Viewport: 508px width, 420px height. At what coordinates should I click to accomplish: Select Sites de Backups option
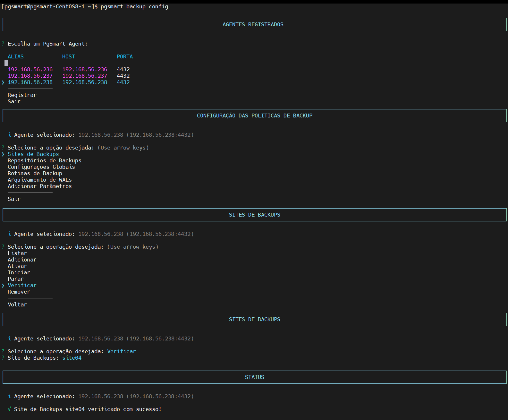click(33, 154)
